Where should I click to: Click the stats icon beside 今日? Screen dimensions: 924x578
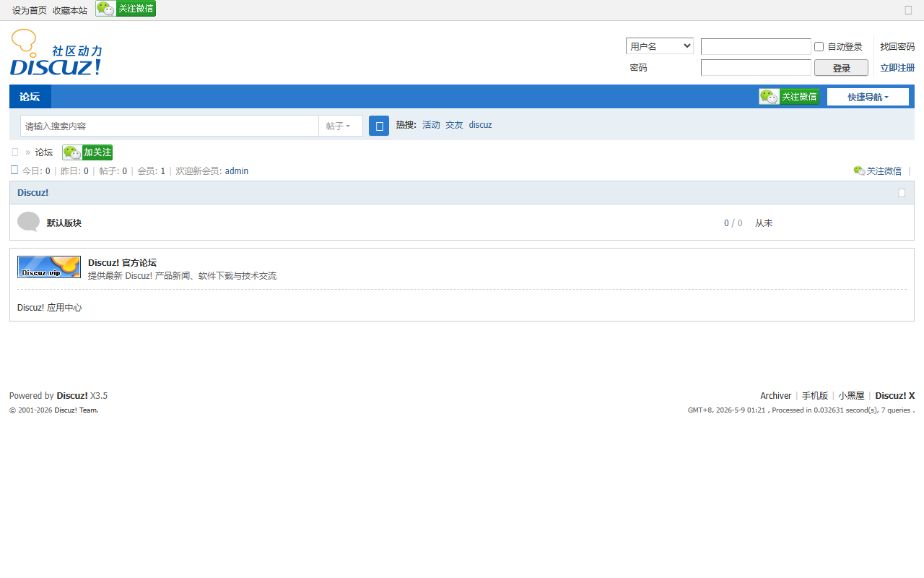14,171
